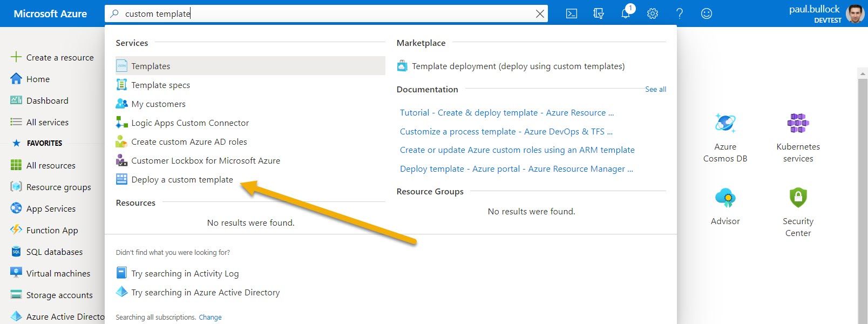Viewport: 868px width, 324px height.
Task: Select Templates in Services results
Action: click(151, 66)
